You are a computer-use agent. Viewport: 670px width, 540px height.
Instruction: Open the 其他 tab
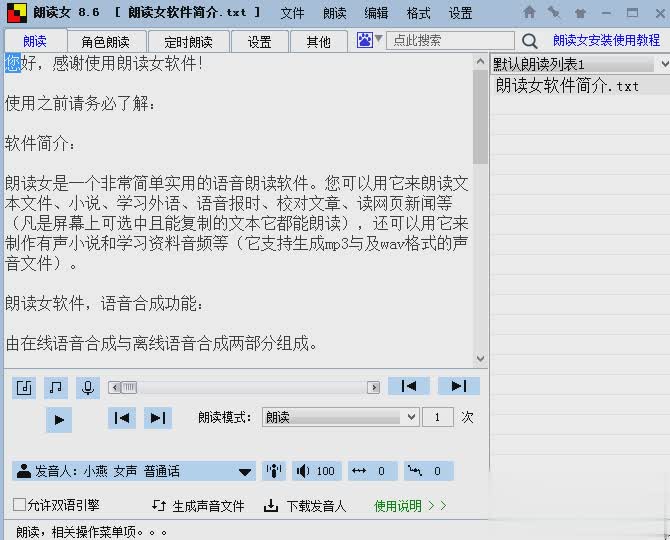pyautogui.click(x=318, y=42)
